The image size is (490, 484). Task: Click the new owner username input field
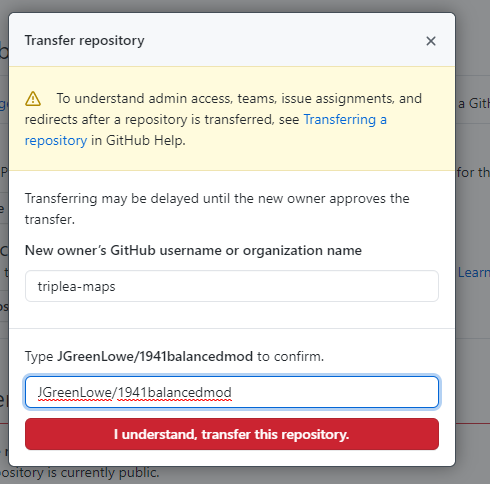click(x=232, y=286)
